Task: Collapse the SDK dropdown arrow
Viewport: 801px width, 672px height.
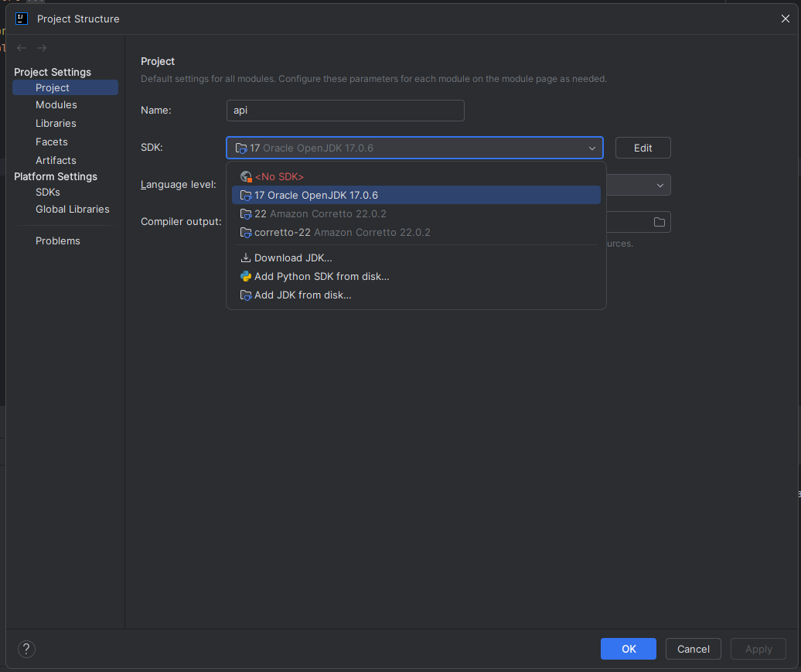Action: pos(592,148)
